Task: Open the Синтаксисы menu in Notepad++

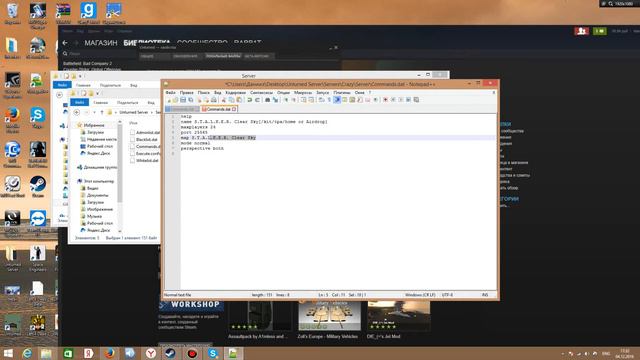Action: (x=261, y=93)
